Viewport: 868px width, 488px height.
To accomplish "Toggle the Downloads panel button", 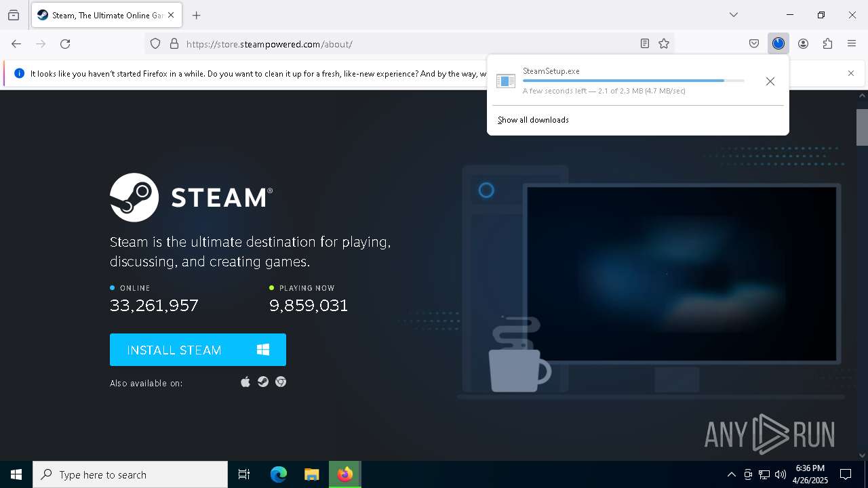I will pyautogui.click(x=778, y=44).
